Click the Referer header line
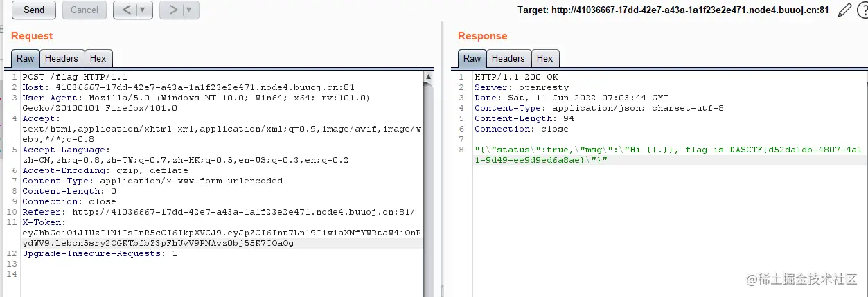 point(218,212)
